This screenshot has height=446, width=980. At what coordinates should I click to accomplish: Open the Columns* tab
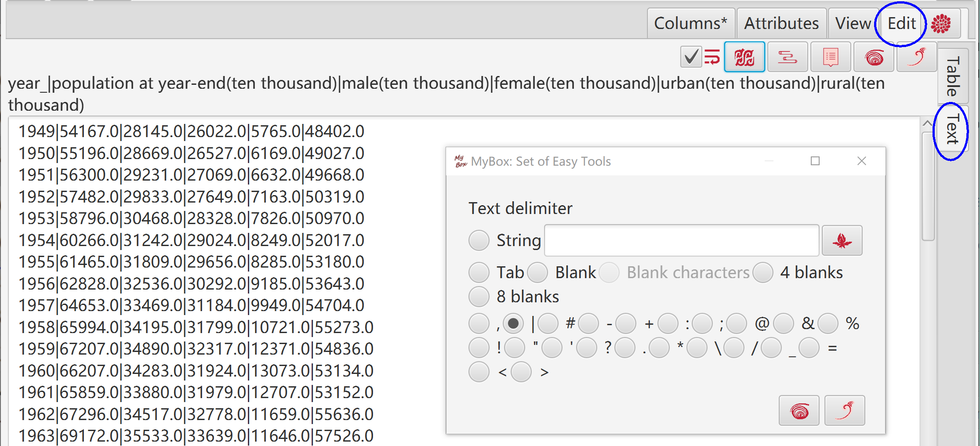coord(691,24)
